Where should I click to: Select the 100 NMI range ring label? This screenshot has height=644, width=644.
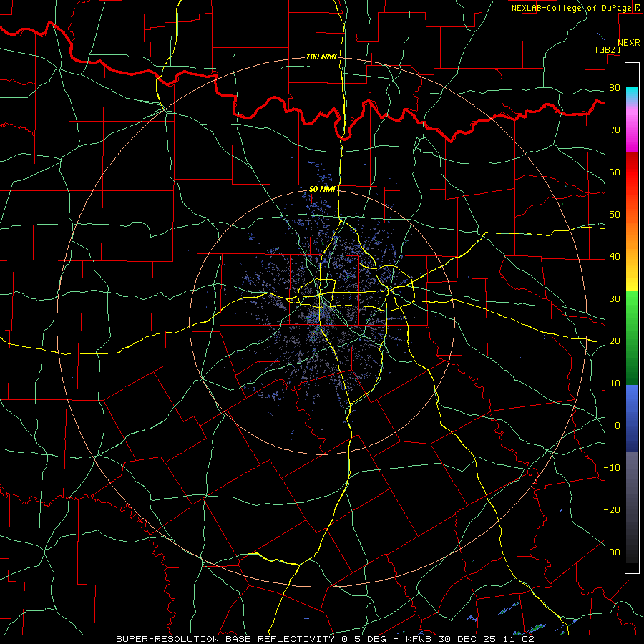coord(321,57)
